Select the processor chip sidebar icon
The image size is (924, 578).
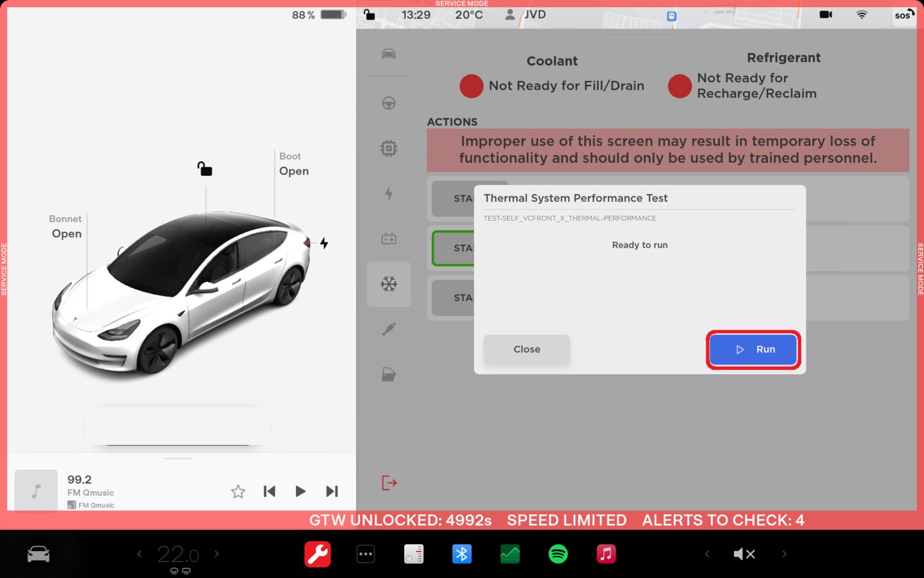point(389,148)
